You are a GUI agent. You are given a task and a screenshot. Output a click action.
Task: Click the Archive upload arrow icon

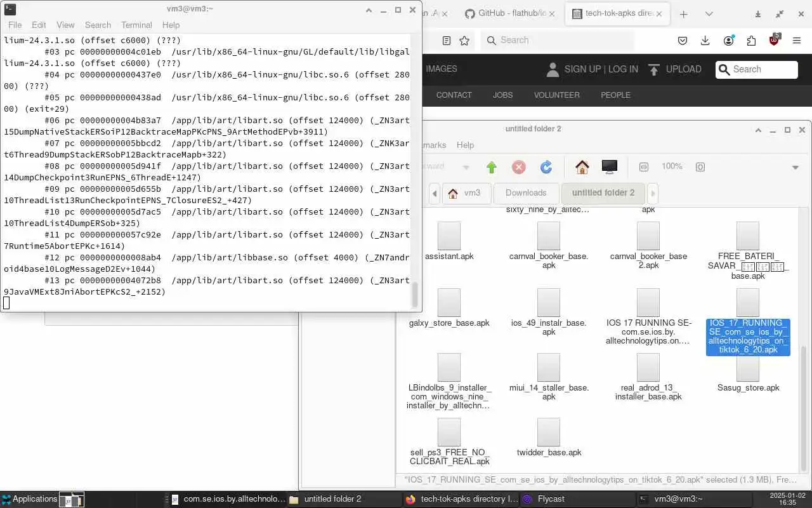tap(654, 69)
